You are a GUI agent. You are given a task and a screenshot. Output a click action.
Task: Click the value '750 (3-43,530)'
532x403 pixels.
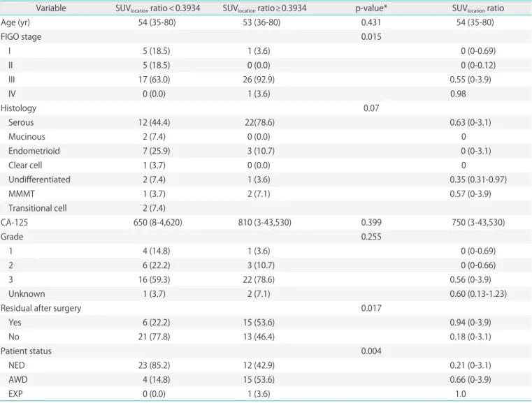(478, 223)
